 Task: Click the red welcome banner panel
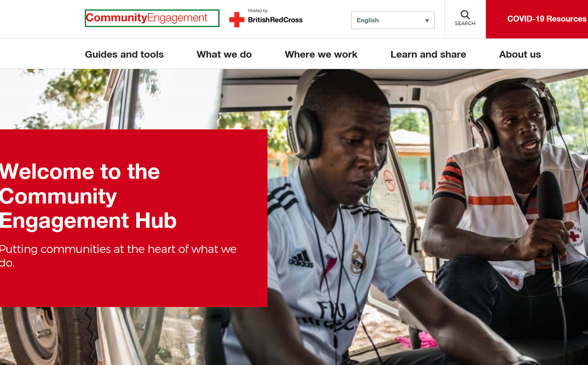133,218
